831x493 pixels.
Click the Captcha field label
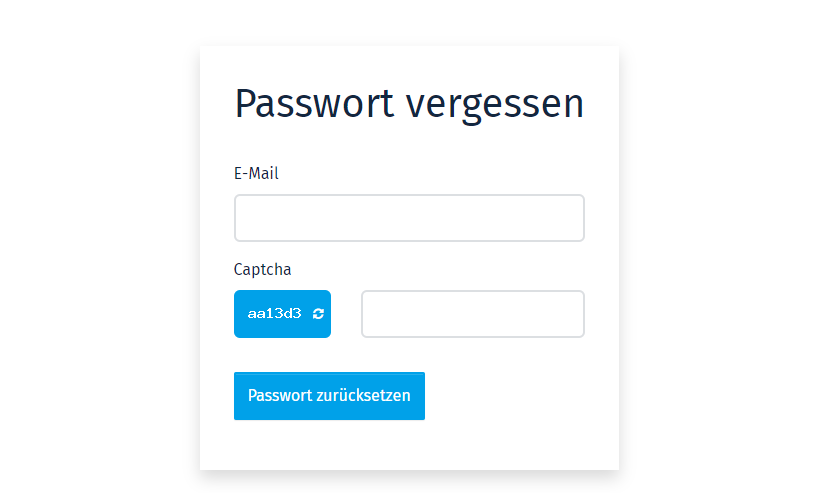tap(262, 270)
